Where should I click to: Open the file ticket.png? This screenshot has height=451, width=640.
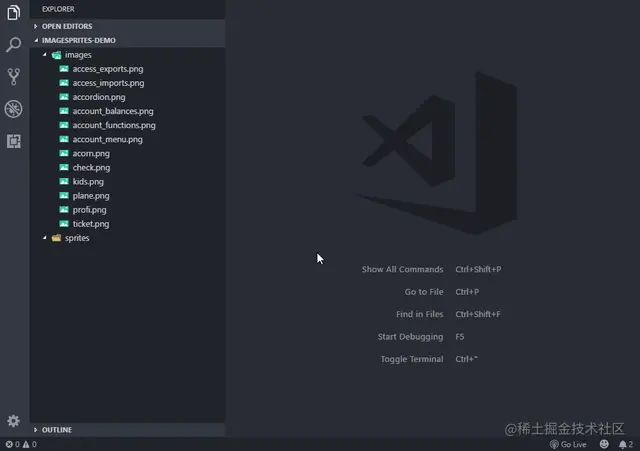(91, 224)
